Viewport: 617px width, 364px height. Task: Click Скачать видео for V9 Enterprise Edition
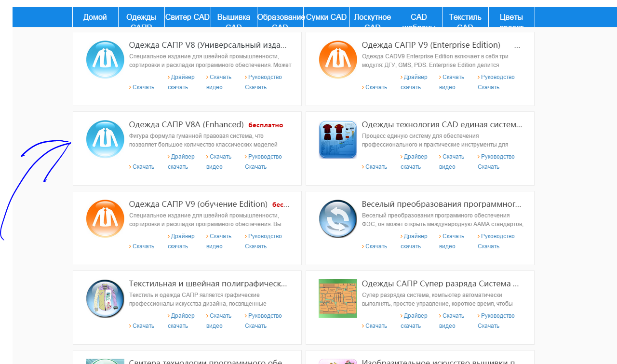452,82
